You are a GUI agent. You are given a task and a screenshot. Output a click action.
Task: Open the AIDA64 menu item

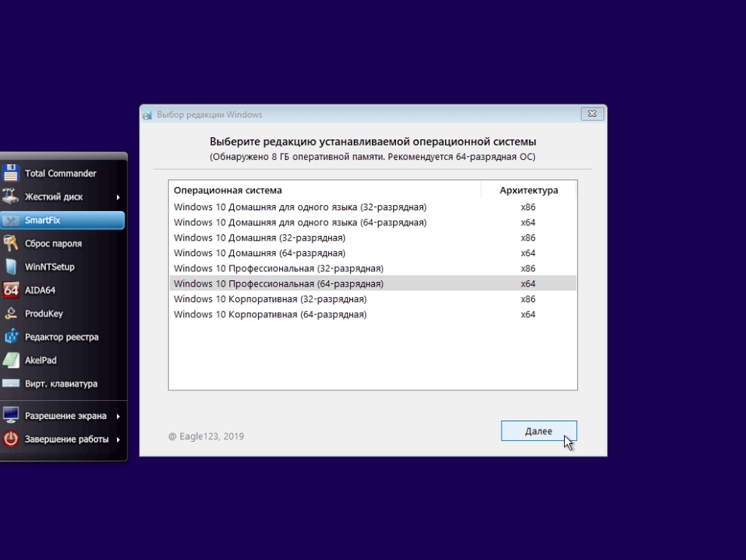click(x=63, y=290)
